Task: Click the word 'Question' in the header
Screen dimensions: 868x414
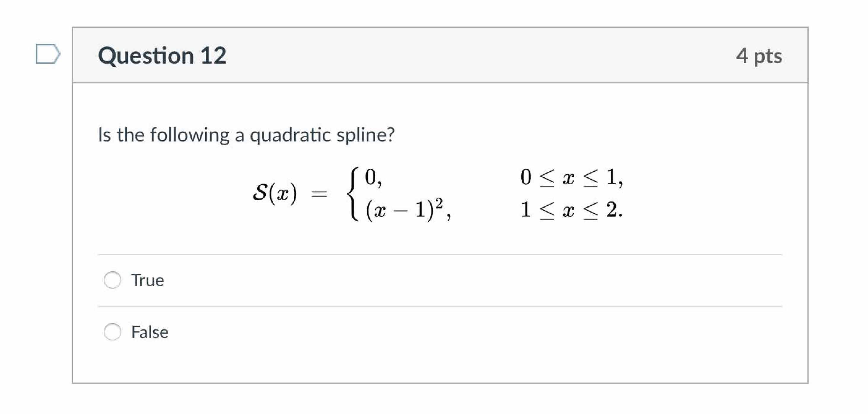Action: (146, 55)
